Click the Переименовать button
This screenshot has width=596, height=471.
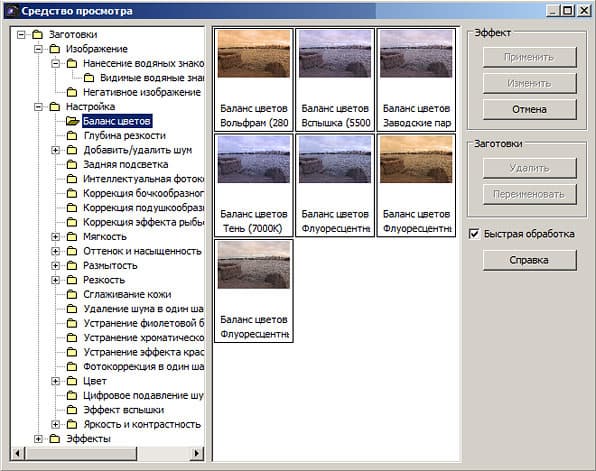(529, 195)
